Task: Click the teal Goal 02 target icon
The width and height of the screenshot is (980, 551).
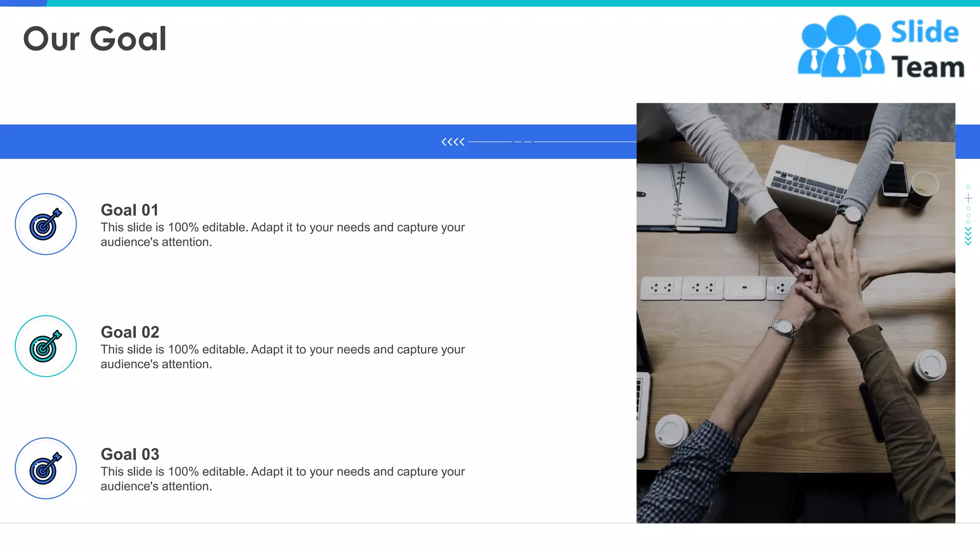Action: (x=45, y=346)
